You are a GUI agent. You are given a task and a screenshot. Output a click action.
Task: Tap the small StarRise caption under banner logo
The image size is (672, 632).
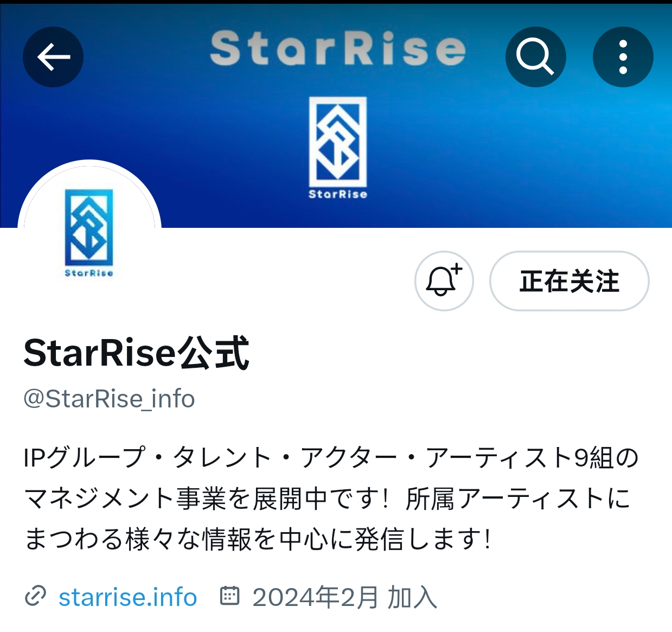[338, 194]
